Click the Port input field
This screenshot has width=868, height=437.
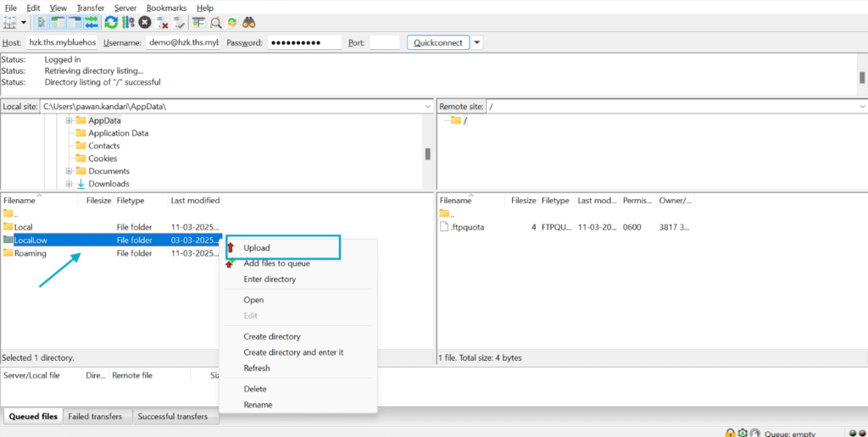click(x=385, y=42)
